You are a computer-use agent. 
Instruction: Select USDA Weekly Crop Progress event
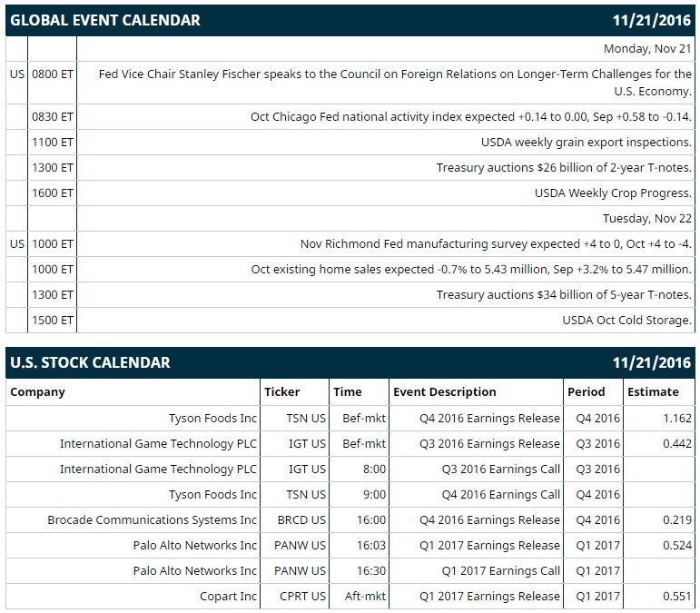coord(613,193)
